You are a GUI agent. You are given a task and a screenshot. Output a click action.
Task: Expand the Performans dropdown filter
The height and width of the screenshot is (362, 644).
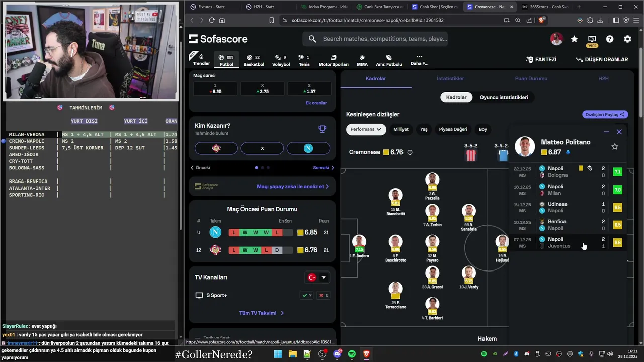[x=366, y=129]
